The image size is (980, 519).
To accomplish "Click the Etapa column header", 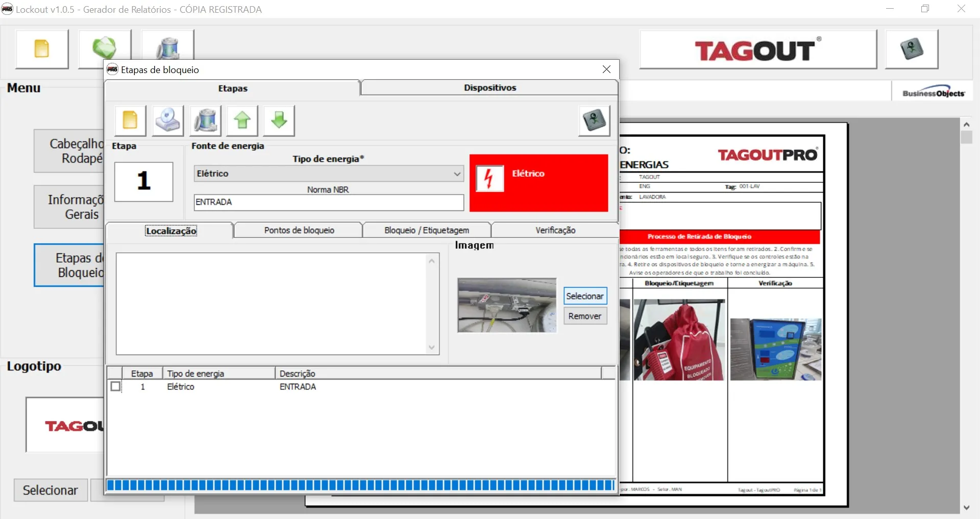I will pos(142,373).
